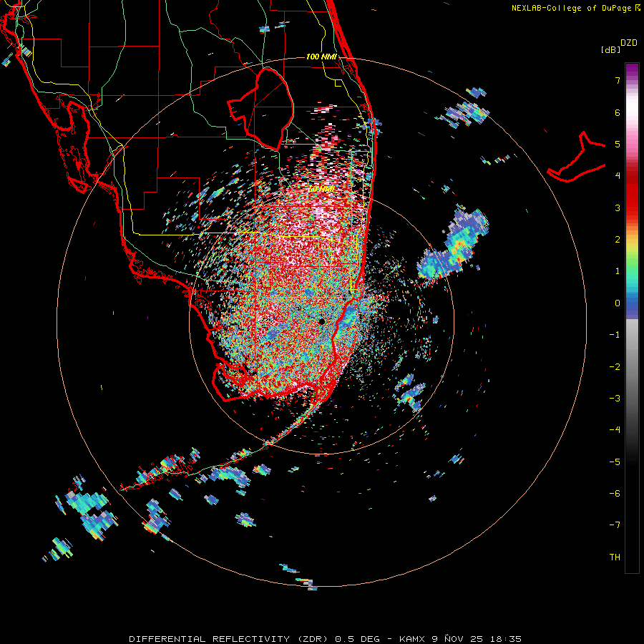Image resolution: width=644 pixels, height=644 pixels.
Task: Click the -6 value on the color scale
Action: tap(615, 494)
